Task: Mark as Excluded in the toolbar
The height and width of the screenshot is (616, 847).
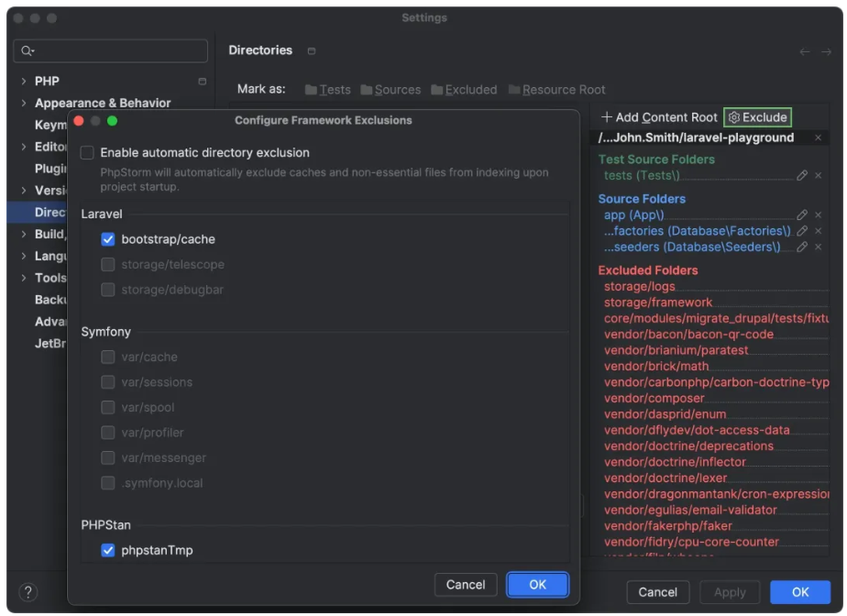Action: point(464,90)
